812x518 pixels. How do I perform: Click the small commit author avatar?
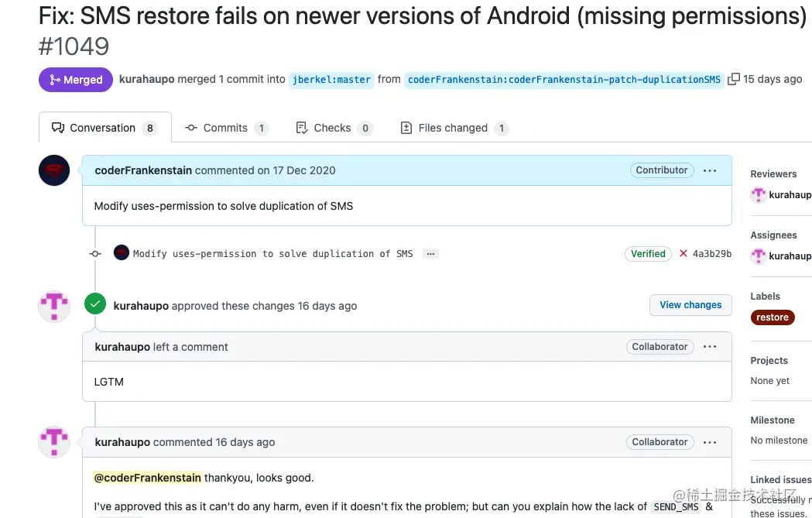122,253
